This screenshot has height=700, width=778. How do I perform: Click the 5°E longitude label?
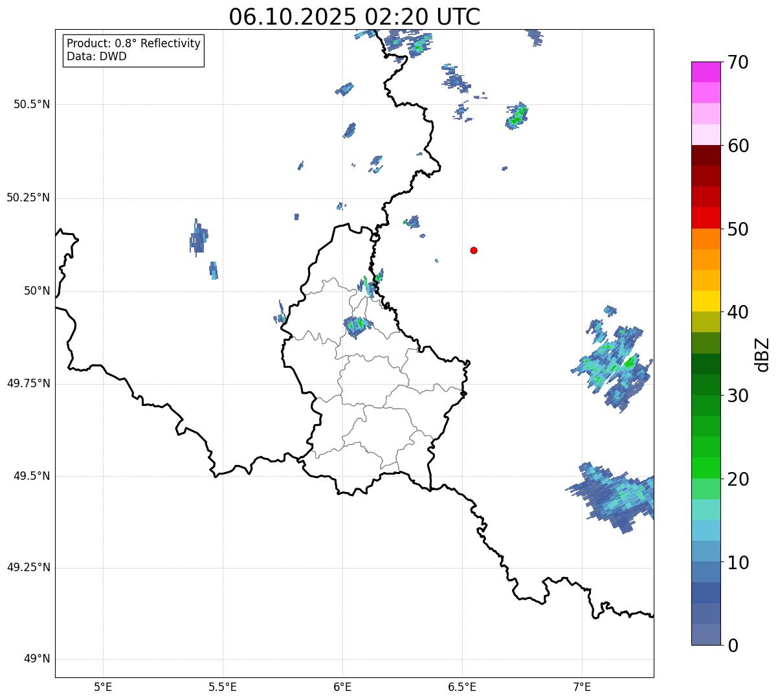point(103,686)
